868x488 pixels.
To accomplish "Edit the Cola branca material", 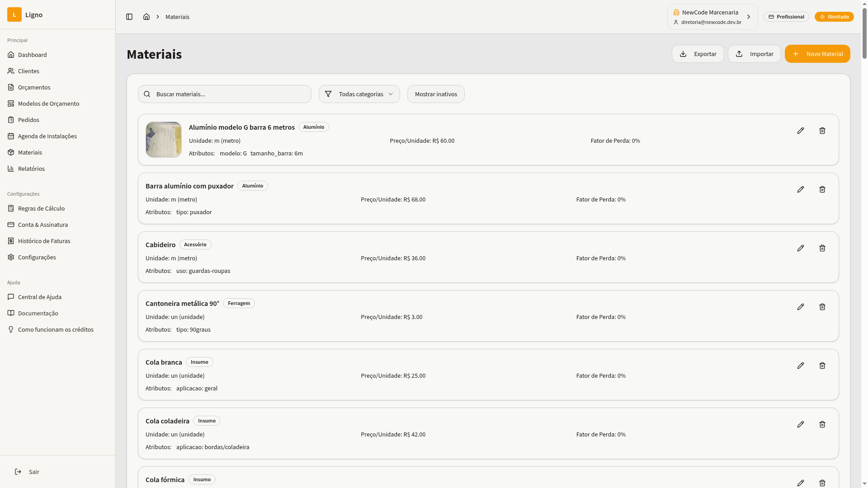I will coord(801,366).
